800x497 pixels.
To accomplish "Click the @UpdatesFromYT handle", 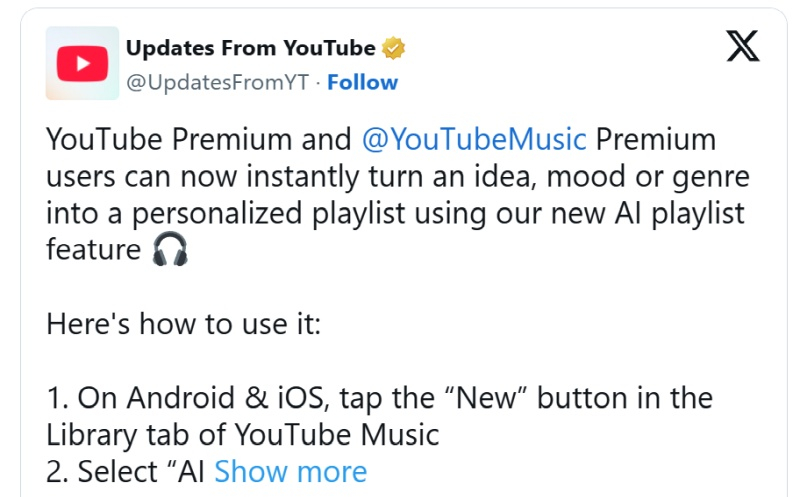I will (216, 82).
